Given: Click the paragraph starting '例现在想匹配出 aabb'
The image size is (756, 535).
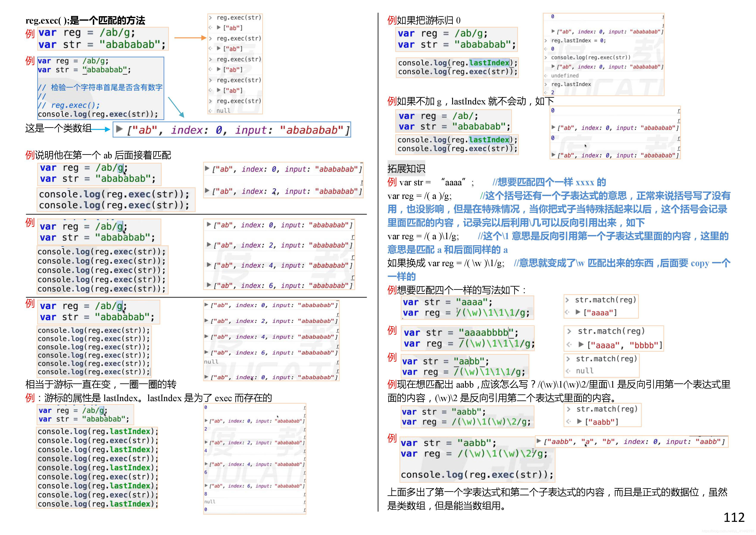Looking at the screenshot, I should 559,391.
